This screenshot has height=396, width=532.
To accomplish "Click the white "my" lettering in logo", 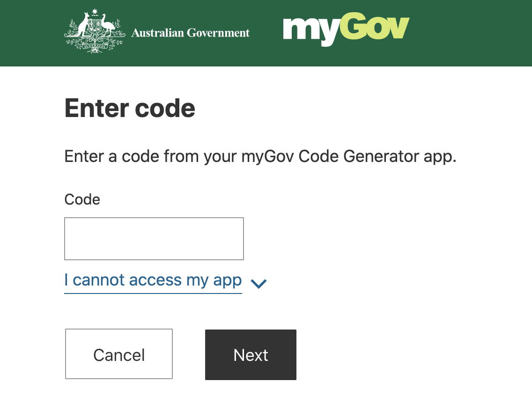I will 310,31.
